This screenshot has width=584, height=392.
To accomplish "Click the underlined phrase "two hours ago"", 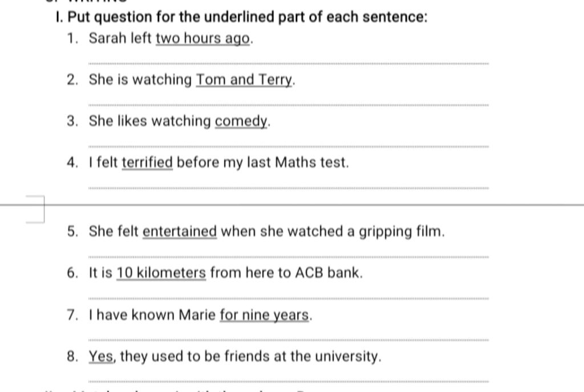I will coord(202,39).
